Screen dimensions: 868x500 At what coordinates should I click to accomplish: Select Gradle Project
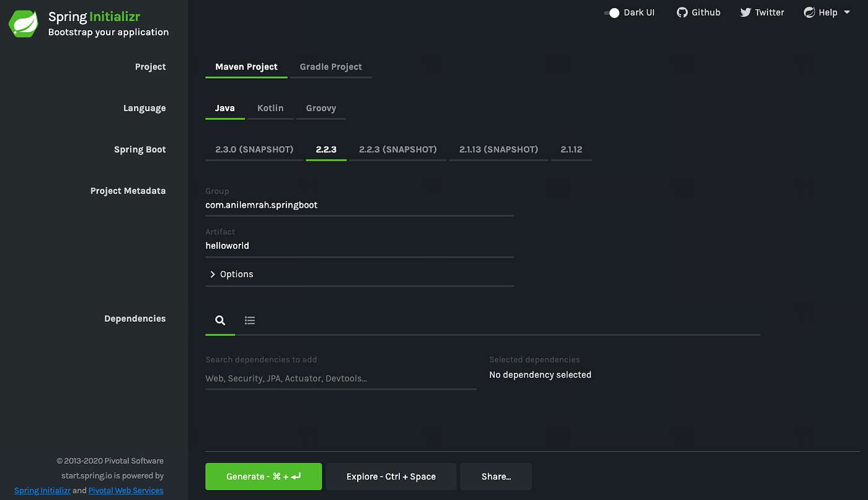[x=330, y=66]
